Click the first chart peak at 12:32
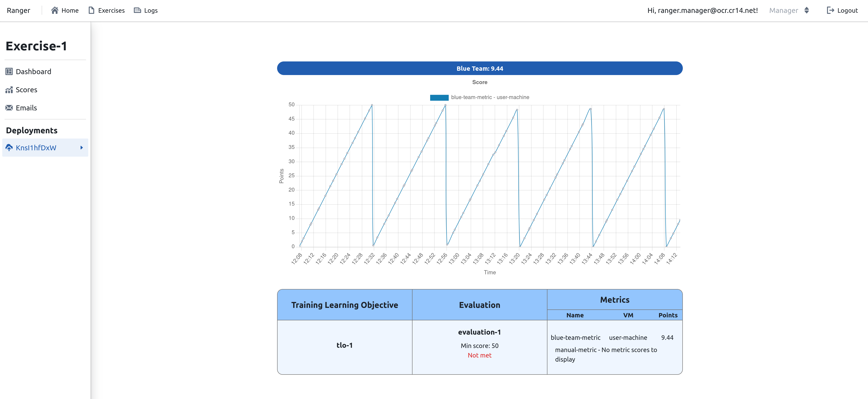868x399 pixels. point(372,105)
